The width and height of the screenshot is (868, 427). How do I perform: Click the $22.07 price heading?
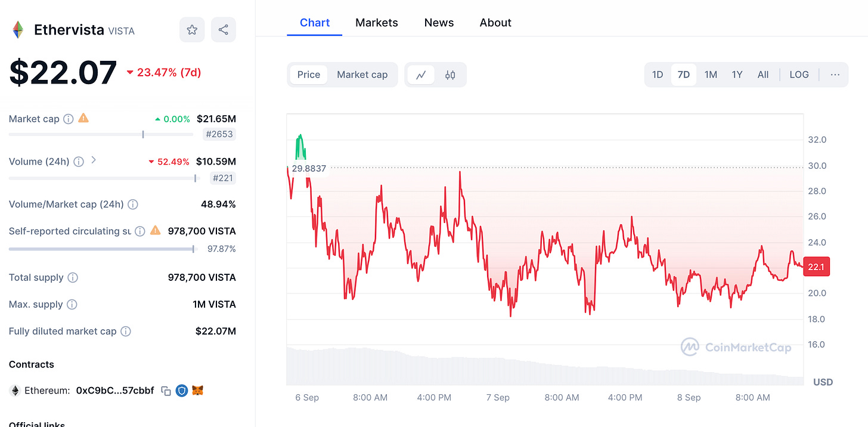click(63, 73)
